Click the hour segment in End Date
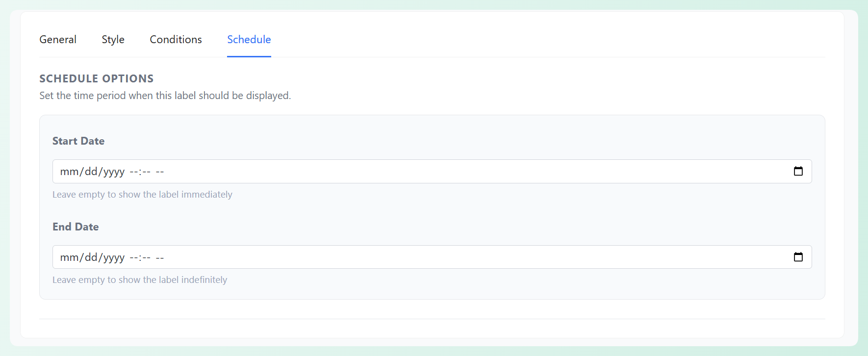868x356 pixels. click(x=134, y=257)
